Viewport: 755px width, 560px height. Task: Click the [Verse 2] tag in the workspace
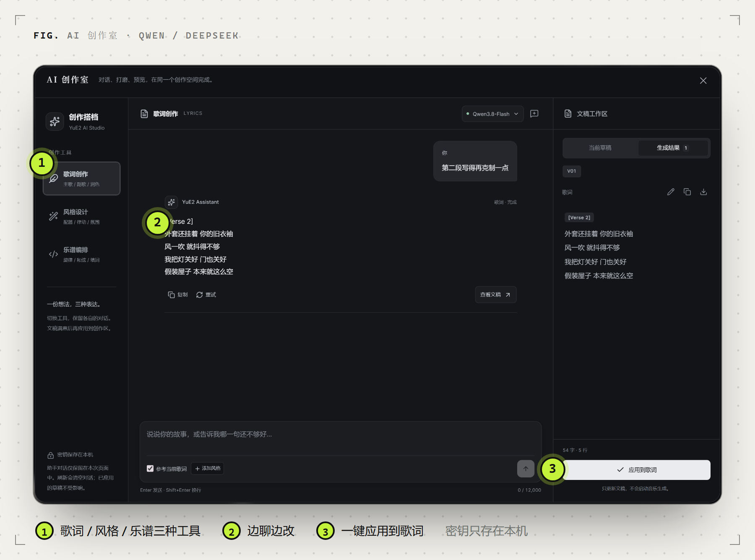pyautogui.click(x=579, y=218)
